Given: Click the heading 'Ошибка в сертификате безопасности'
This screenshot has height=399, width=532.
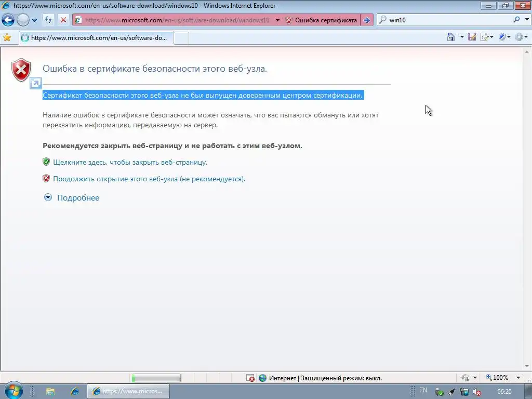Looking at the screenshot, I should (155, 69).
